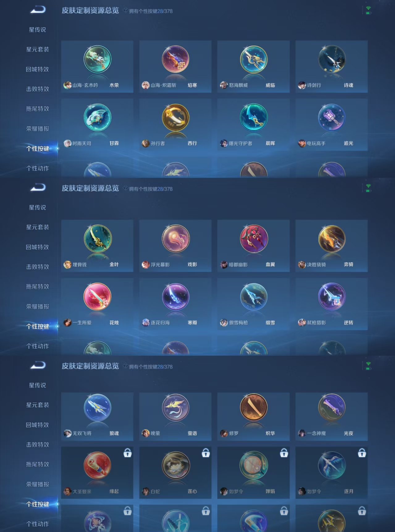Select the 傲雪梅枪 缀雪 card
The image size is (395, 532).
(253, 304)
